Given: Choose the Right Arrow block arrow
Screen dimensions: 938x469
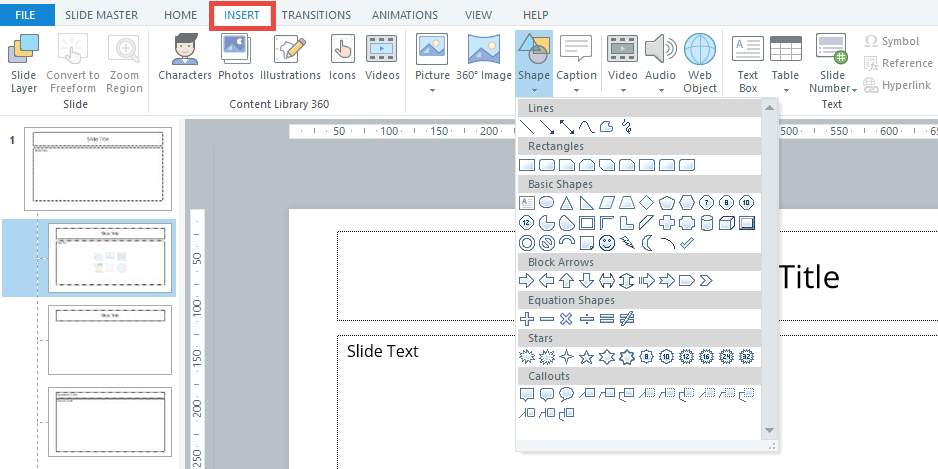Looking at the screenshot, I should [x=526, y=281].
